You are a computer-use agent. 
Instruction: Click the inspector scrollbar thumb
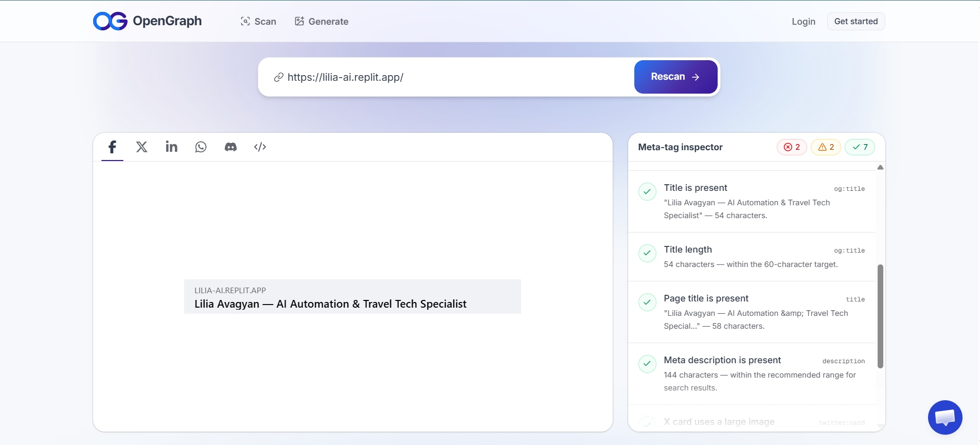tap(880, 316)
